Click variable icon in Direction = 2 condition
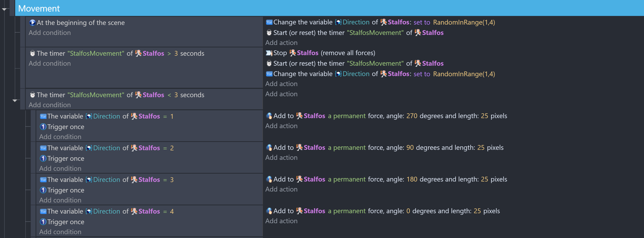Viewport: 644px width, 238px height. 43,148
